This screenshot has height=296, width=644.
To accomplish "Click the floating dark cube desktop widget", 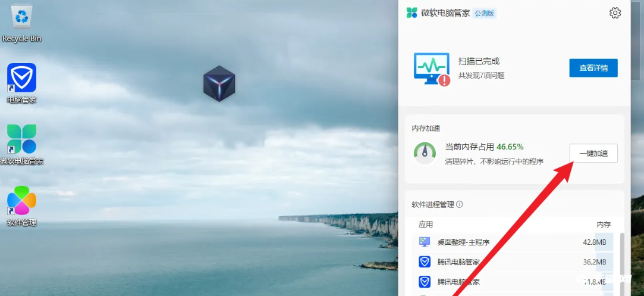I will 219,84.
